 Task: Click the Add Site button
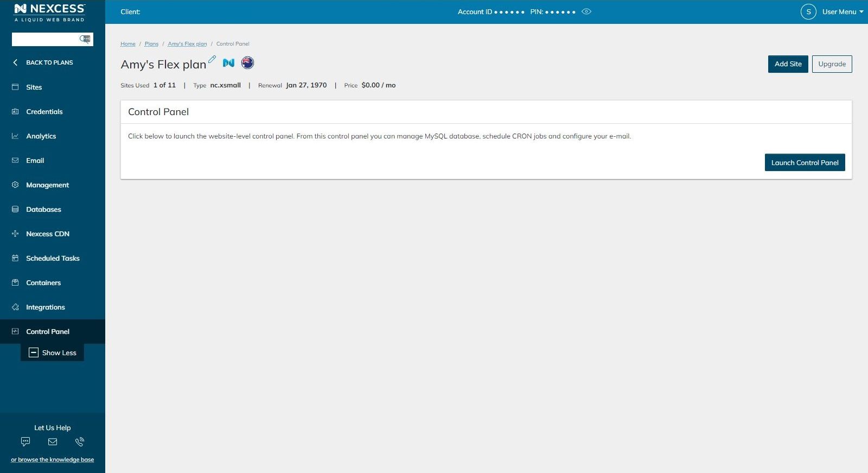click(x=788, y=64)
